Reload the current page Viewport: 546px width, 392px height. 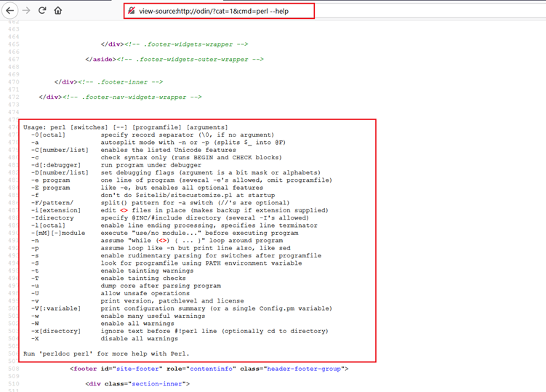pos(42,11)
